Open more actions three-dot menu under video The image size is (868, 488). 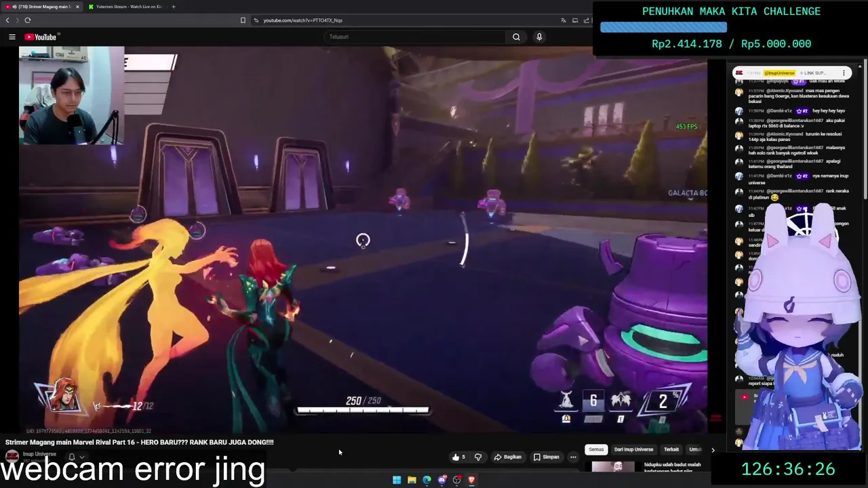pyautogui.click(x=573, y=457)
